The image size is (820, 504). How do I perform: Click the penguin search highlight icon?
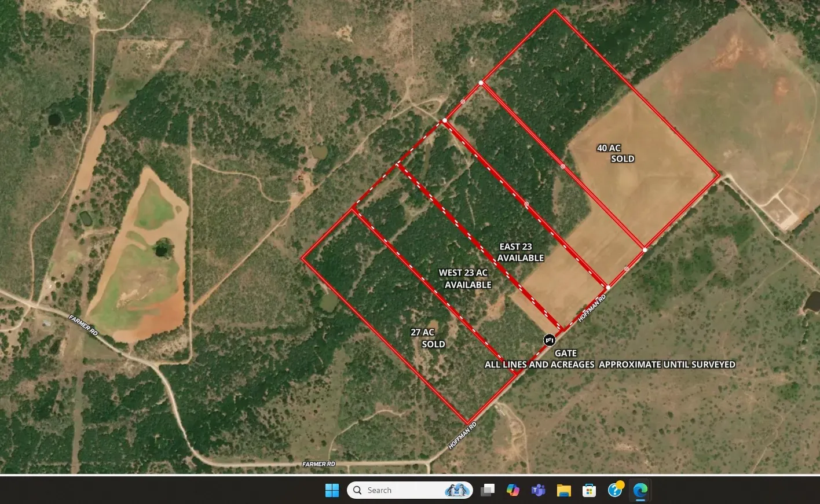[x=457, y=490]
